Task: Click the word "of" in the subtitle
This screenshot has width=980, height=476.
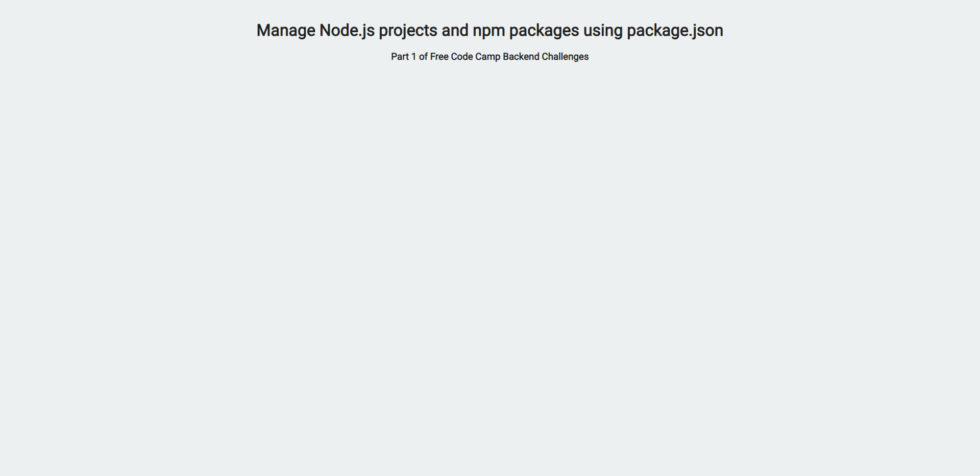Action: tap(423, 57)
